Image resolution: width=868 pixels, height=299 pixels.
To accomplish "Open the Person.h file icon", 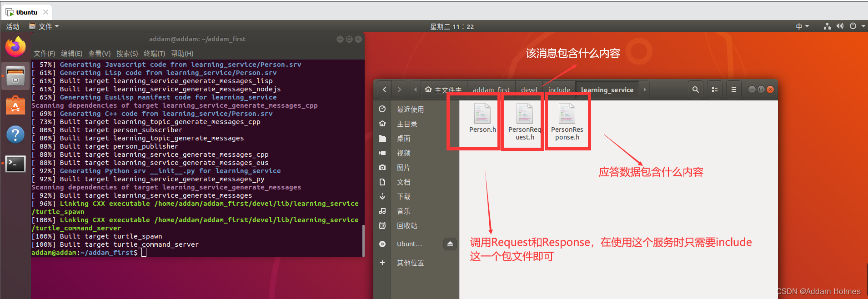I will click(482, 114).
